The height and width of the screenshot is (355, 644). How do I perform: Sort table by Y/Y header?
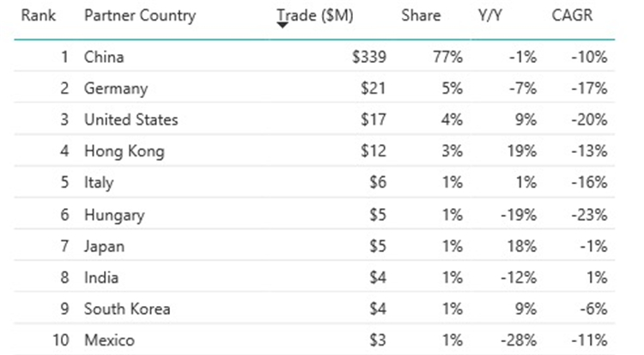490,15
